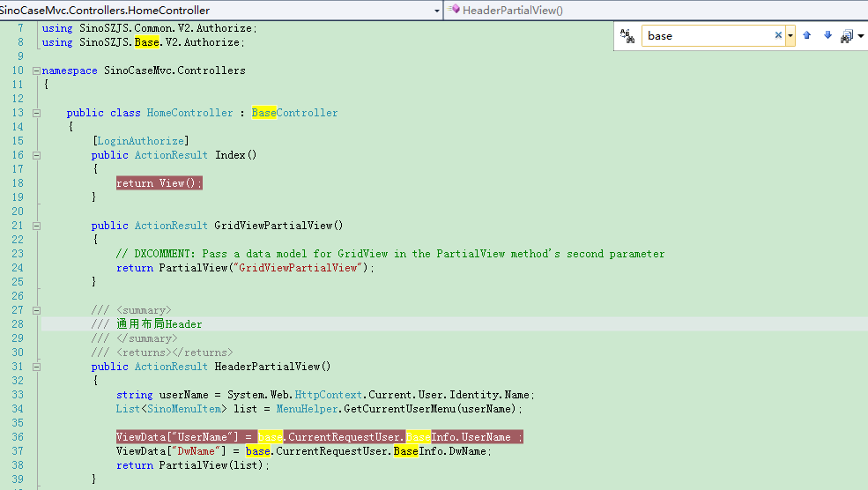
Task: Open find scope options icon
Action: point(847,36)
